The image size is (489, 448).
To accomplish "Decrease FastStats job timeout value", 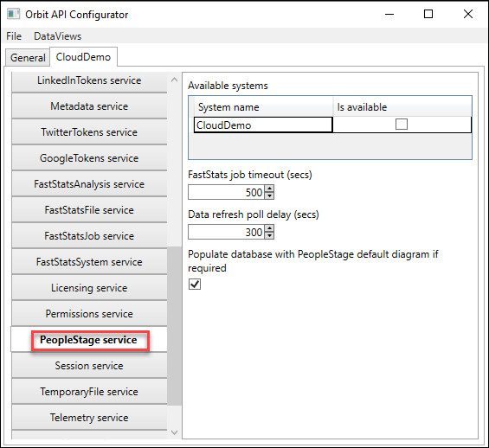I will pos(269,196).
